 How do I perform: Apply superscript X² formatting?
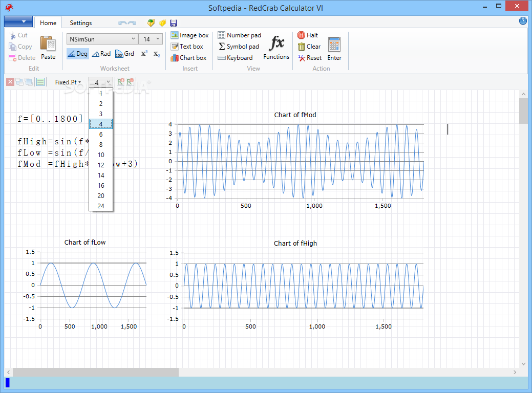pos(144,54)
